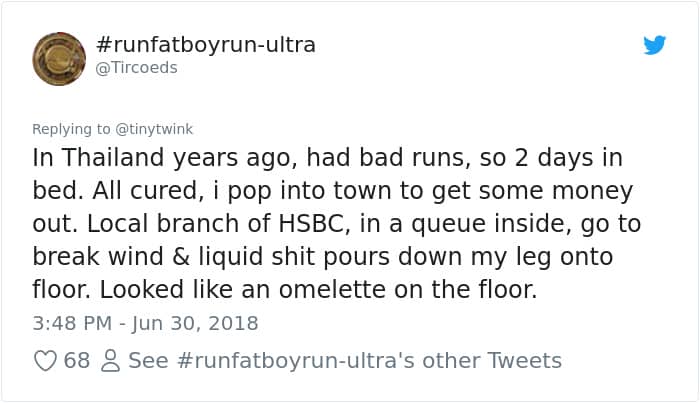See #runfatboyrun-ultra's other Tweets
This screenshot has width=700, height=403.
click(x=345, y=361)
